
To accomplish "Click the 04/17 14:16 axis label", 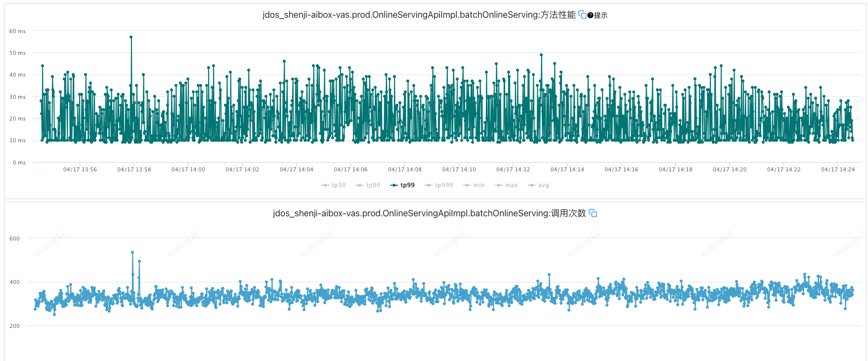I will [x=621, y=169].
